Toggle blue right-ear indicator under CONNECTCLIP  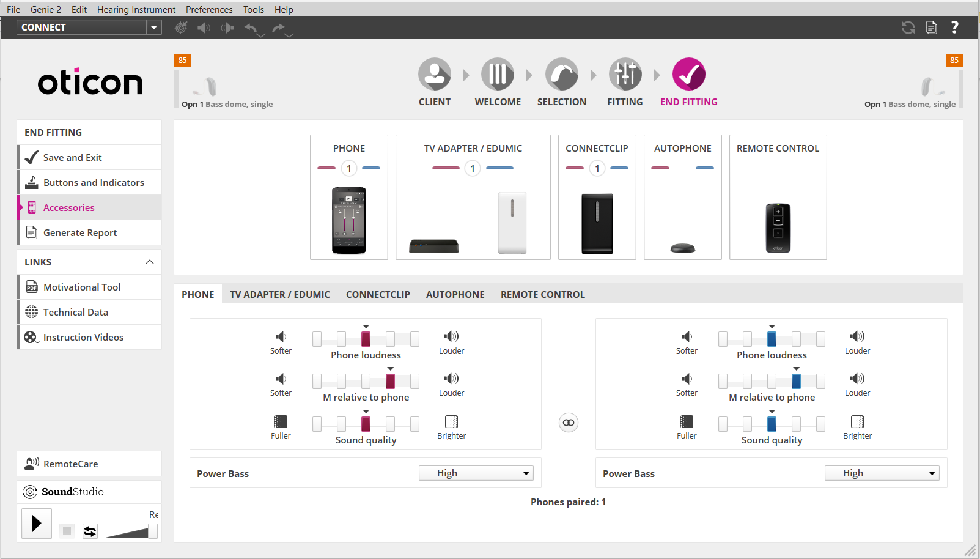(619, 168)
